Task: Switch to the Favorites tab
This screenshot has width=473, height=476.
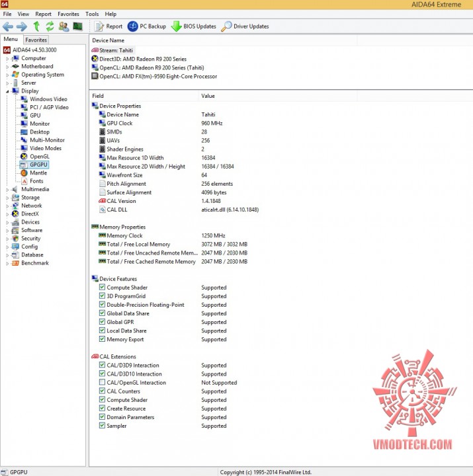Action: [36, 40]
